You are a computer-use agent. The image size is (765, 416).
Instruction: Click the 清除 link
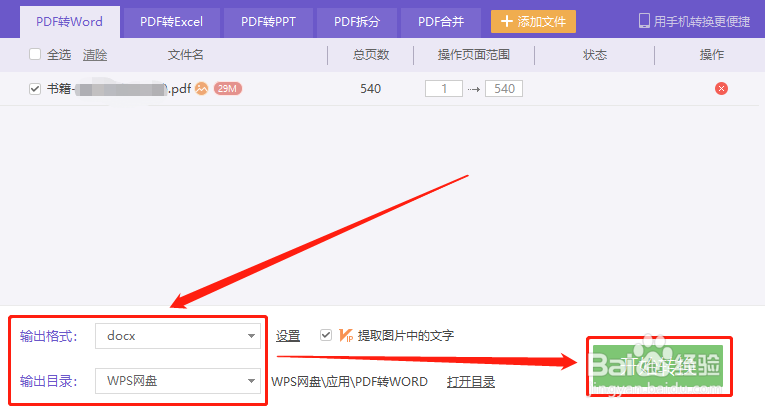point(95,55)
